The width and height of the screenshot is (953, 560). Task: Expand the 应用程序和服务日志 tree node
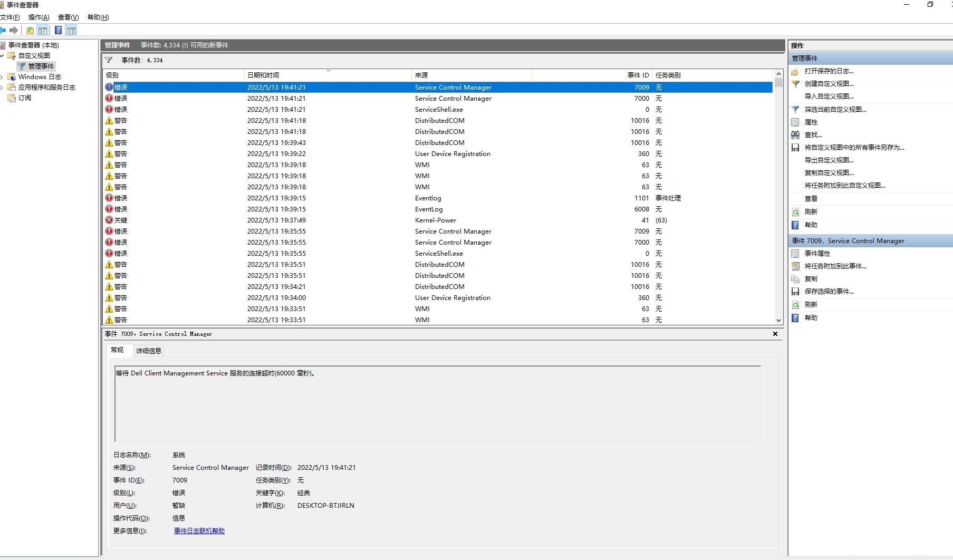click(2, 88)
